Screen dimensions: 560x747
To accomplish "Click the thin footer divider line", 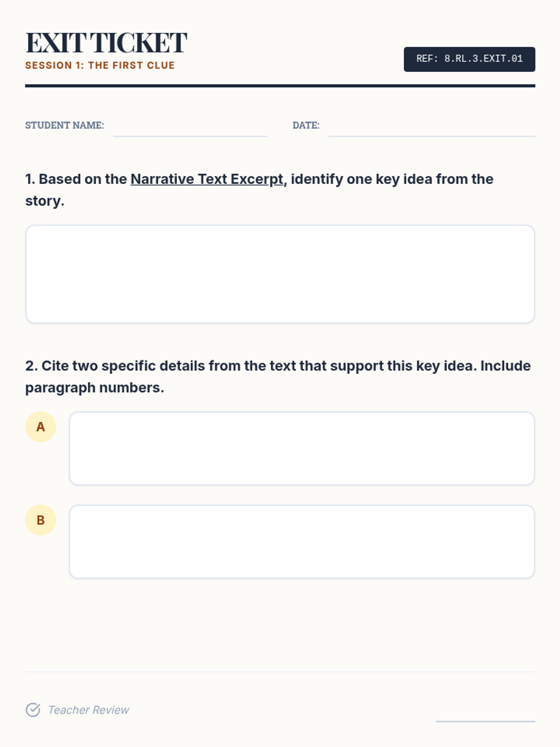I will pos(280,672).
